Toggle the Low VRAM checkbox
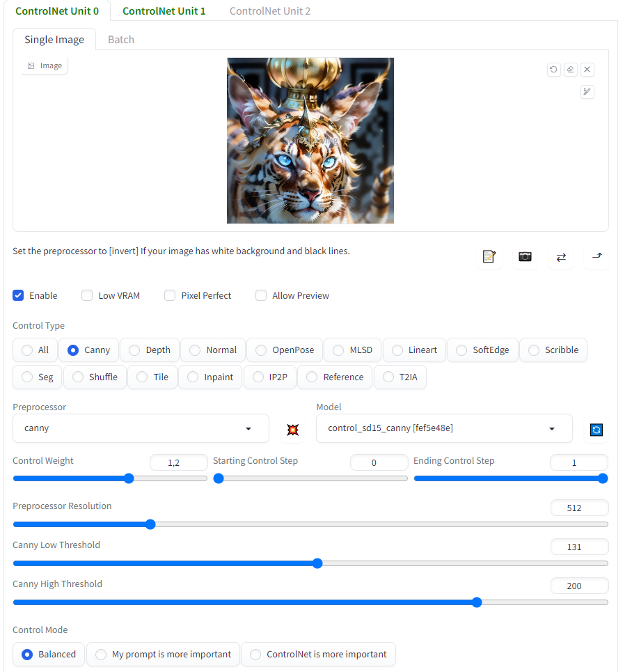 coord(87,295)
